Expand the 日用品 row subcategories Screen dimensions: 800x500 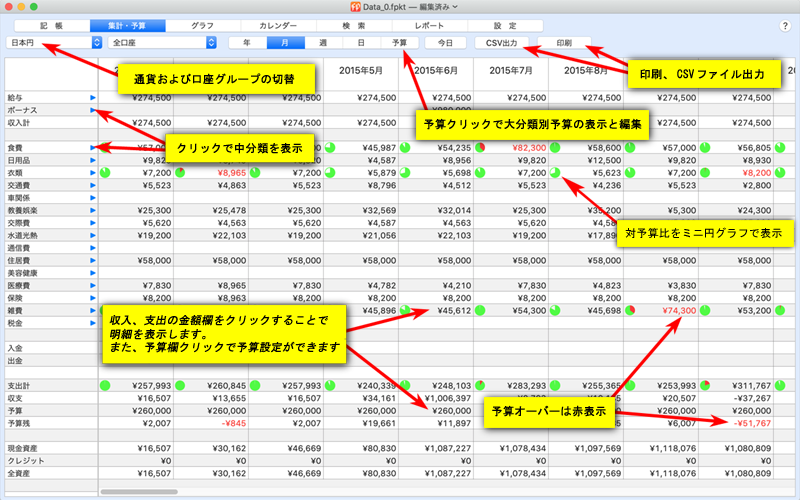[93, 160]
